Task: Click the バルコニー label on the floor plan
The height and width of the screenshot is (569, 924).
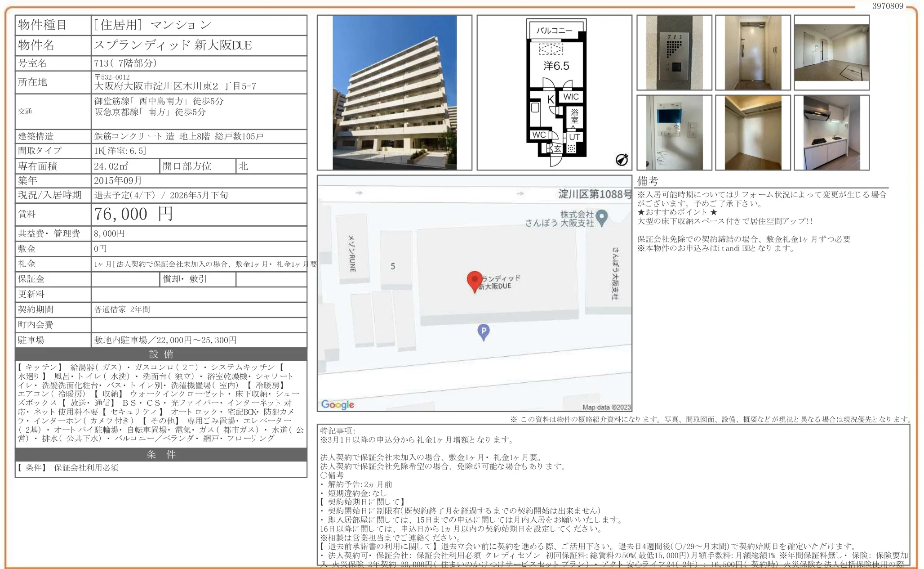Action: (x=554, y=30)
